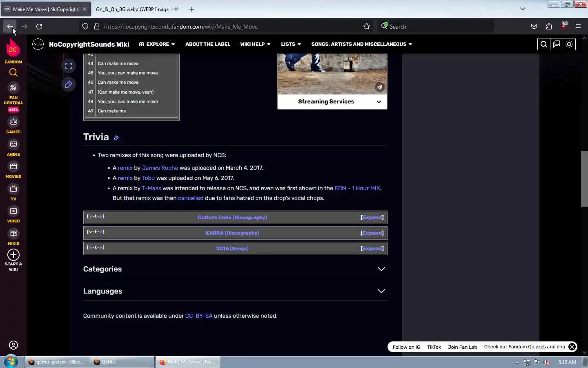This screenshot has width=588, height=368.
Task: Click the NCS wiki logo
Action: pos(38,44)
